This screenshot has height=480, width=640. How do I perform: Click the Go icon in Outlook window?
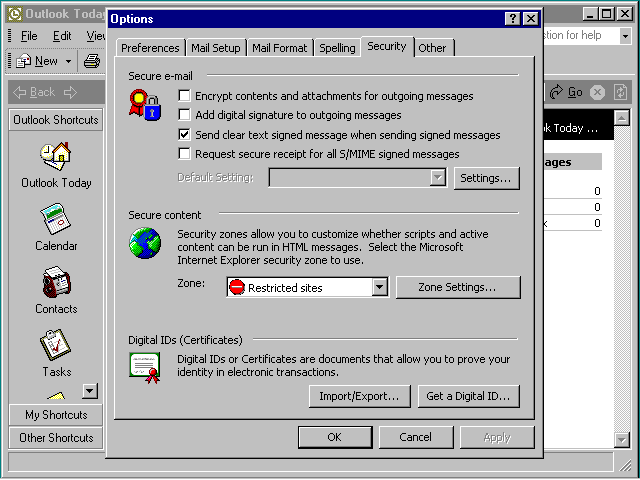click(x=556, y=92)
